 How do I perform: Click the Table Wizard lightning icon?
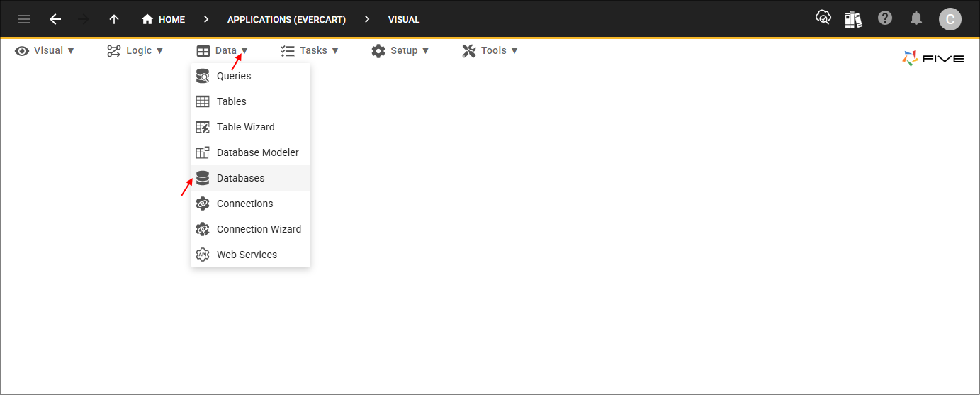(x=203, y=127)
